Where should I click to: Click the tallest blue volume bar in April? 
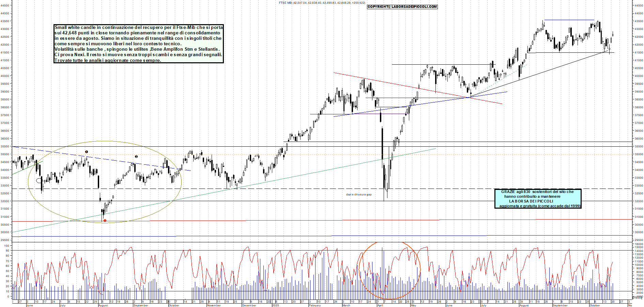pyautogui.click(x=382, y=272)
